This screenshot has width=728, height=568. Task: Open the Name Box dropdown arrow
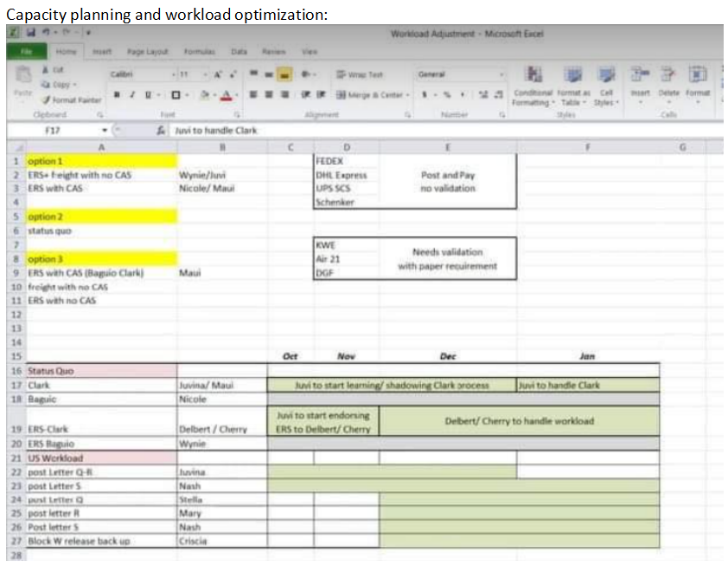point(105,131)
